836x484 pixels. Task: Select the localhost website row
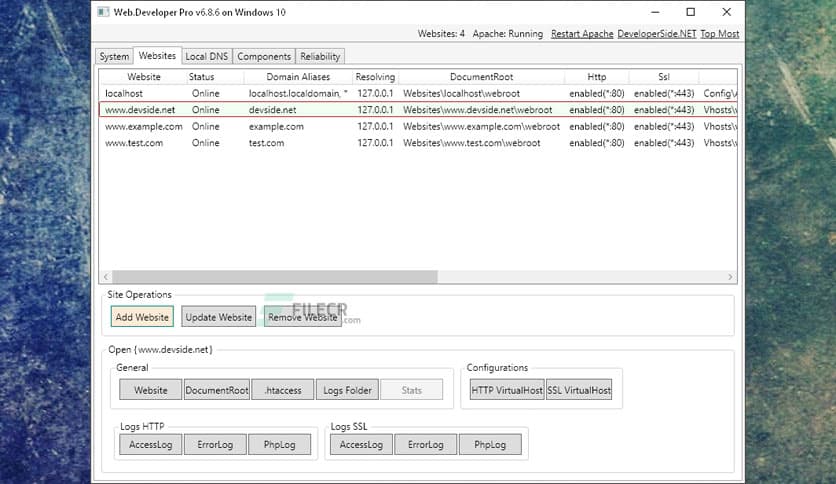[418, 93]
